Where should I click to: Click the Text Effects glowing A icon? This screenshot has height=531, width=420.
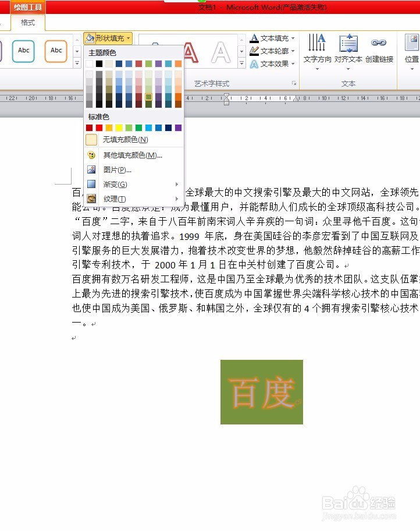(x=254, y=63)
